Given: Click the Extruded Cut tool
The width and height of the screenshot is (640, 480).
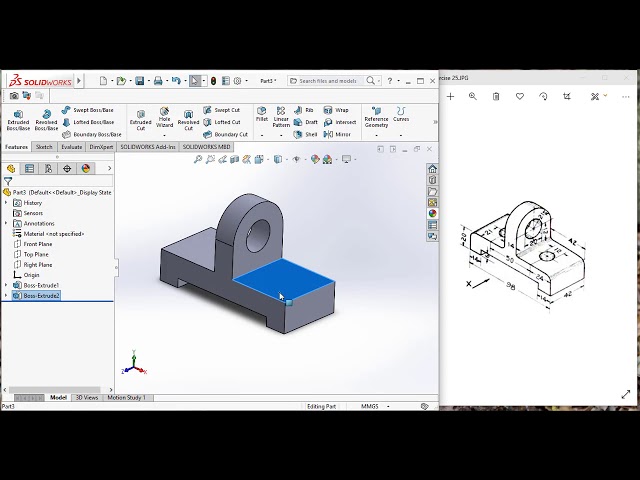Looking at the screenshot, I should (x=140, y=120).
